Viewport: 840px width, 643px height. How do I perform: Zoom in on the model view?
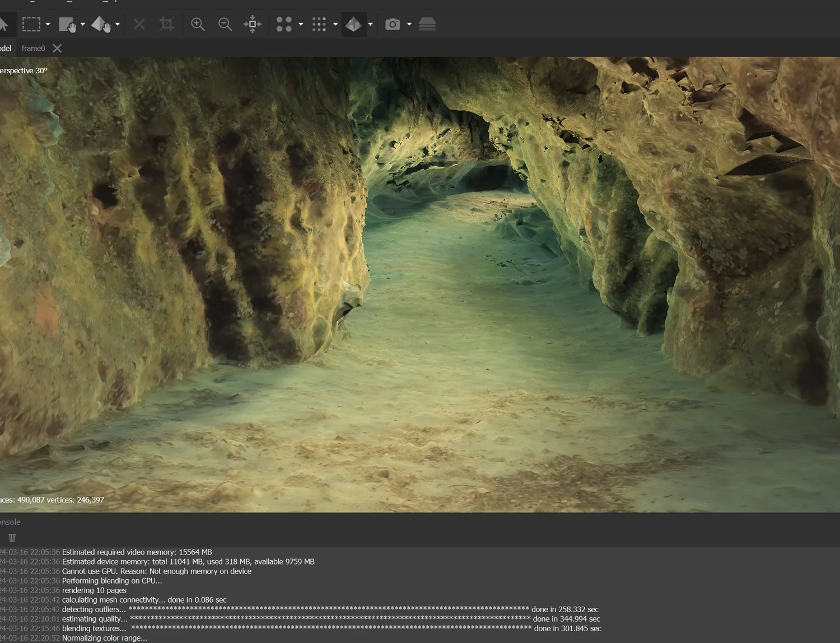click(197, 24)
